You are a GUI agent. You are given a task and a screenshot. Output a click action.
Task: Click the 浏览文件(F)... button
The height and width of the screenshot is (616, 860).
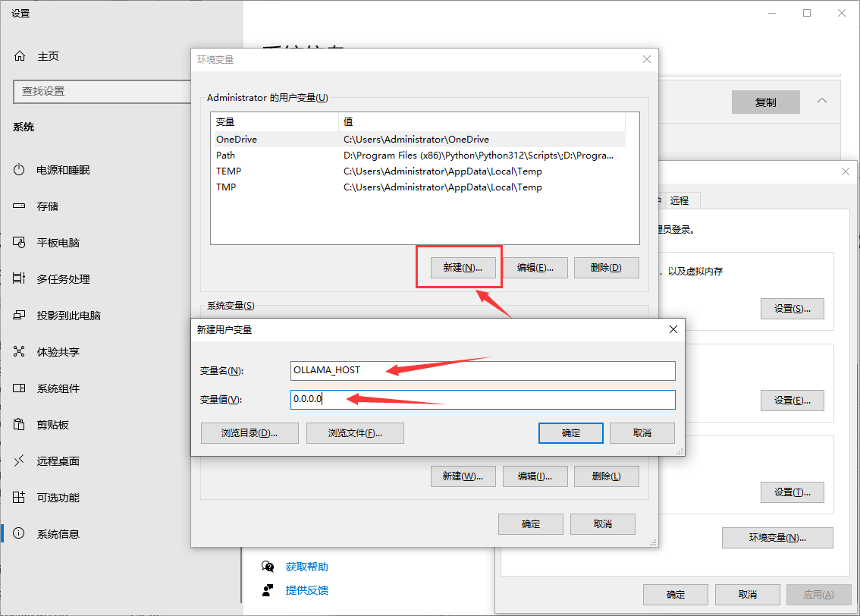[x=355, y=433]
